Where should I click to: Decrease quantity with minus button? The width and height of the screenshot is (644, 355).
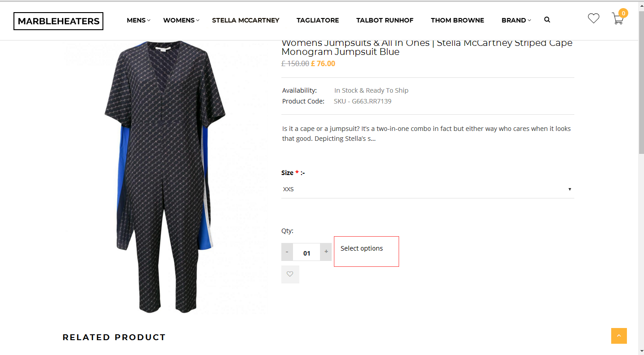(x=287, y=252)
